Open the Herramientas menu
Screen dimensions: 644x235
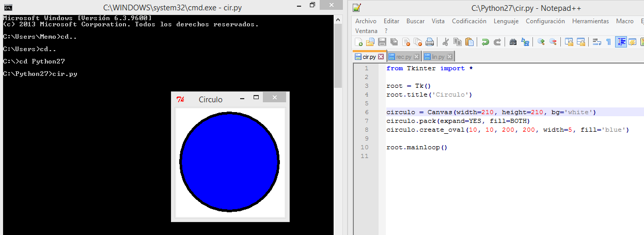(x=590, y=21)
